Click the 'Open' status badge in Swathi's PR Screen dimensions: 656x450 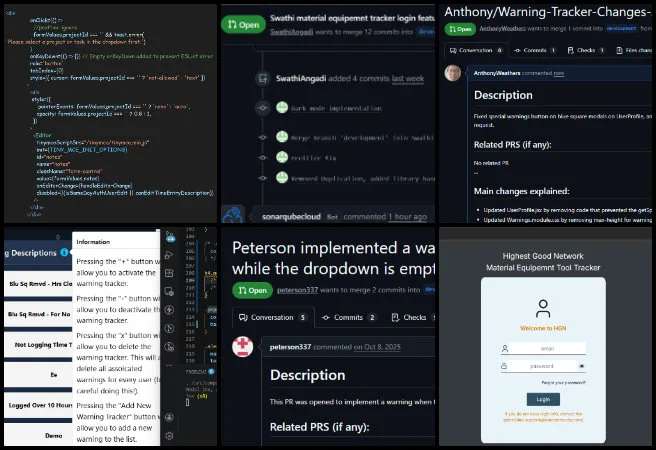pyautogui.click(x=243, y=25)
